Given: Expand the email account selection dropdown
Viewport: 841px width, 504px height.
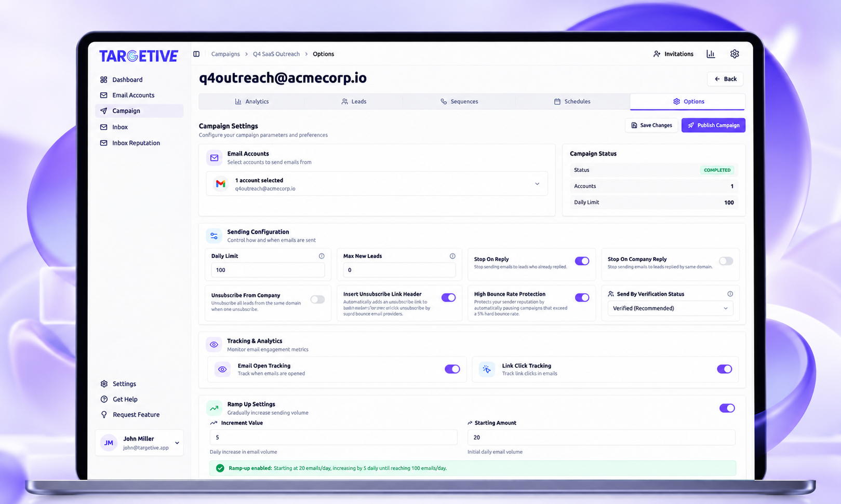Looking at the screenshot, I should (x=377, y=184).
